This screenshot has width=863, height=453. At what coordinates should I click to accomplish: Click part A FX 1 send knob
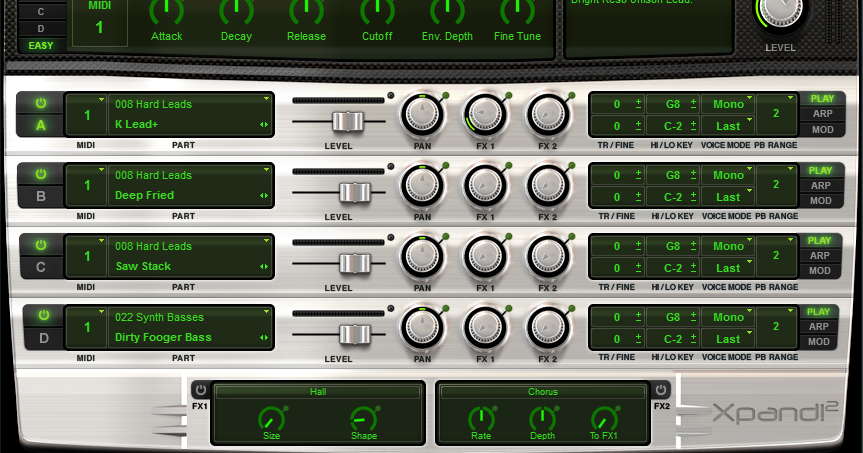(x=485, y=115)
